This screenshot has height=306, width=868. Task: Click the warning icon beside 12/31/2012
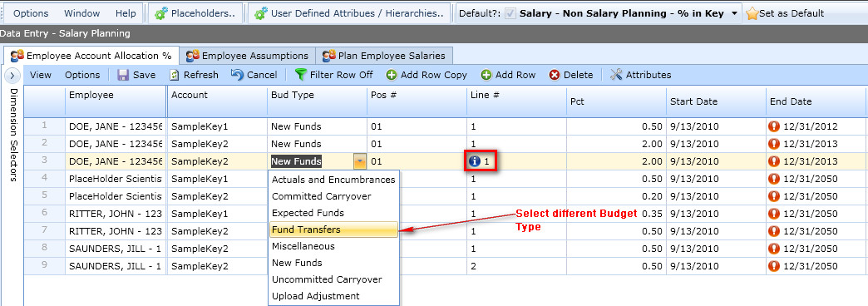click(x=775, y=126)
